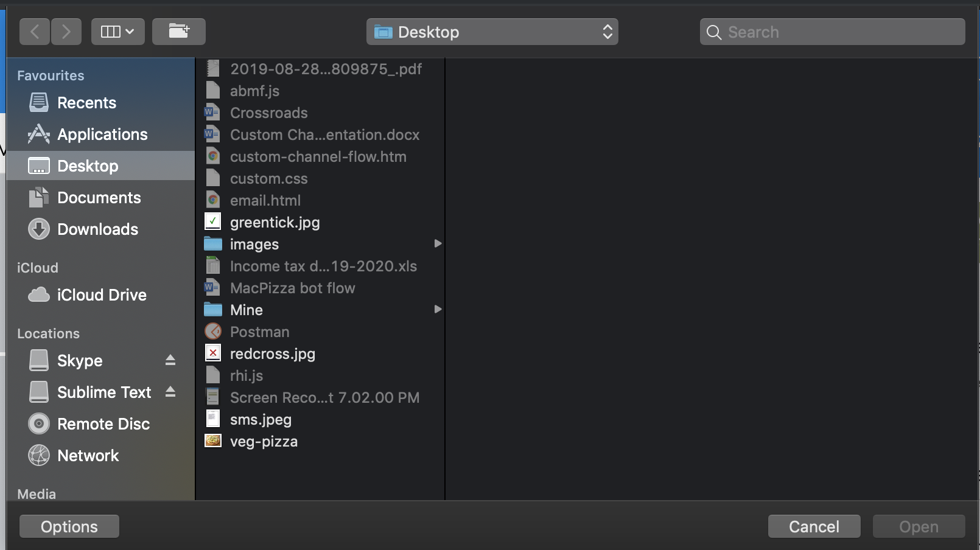980x550 pixels.
Task: Click the Options button
Action: click(69, 526)
